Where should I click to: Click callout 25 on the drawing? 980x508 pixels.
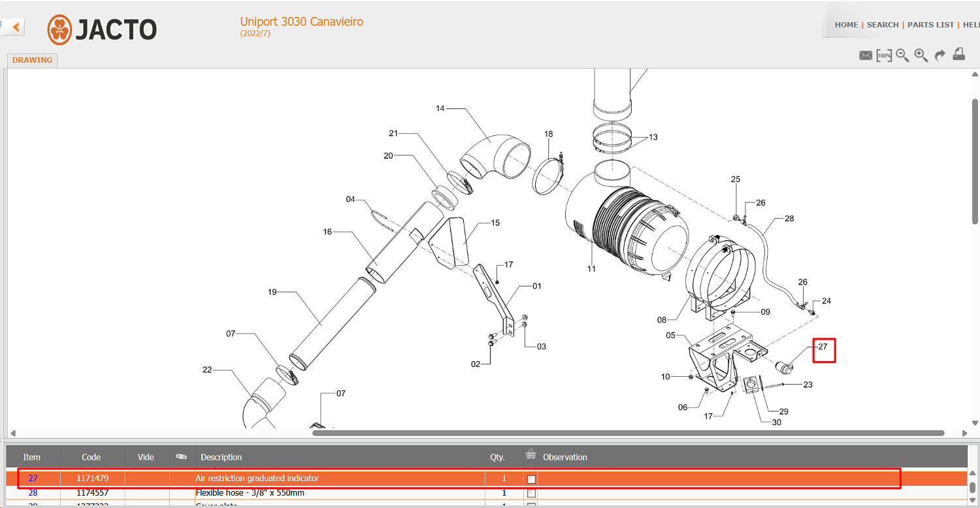pyautogui.click(x=736, y=179)
